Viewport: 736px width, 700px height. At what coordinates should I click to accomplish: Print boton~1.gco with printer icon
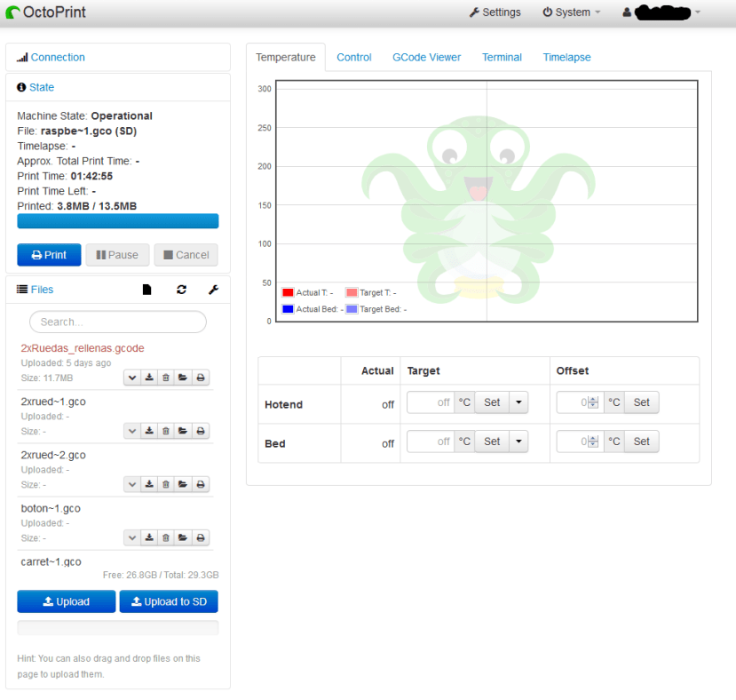click(201, 538)
